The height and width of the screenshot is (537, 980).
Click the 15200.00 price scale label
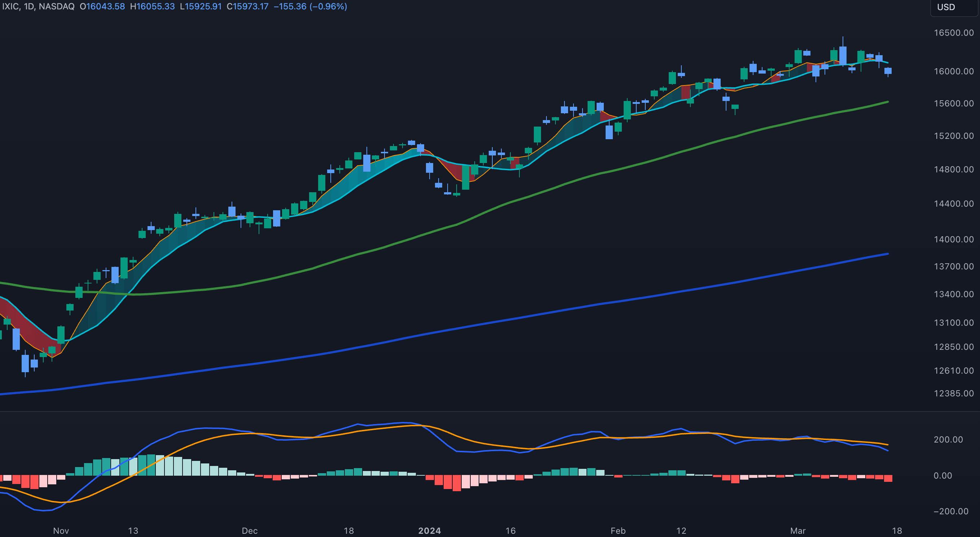click(954, 136)
